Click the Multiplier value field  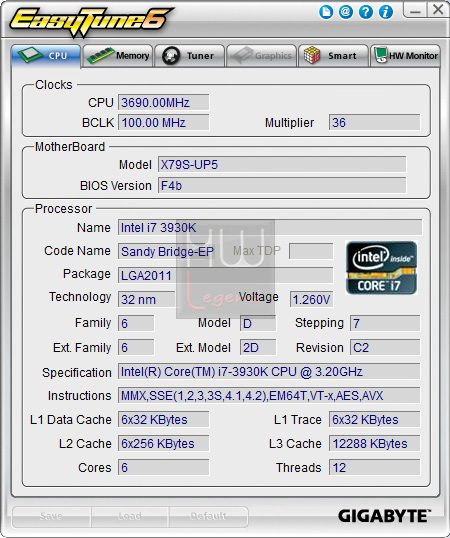point(374,122)
